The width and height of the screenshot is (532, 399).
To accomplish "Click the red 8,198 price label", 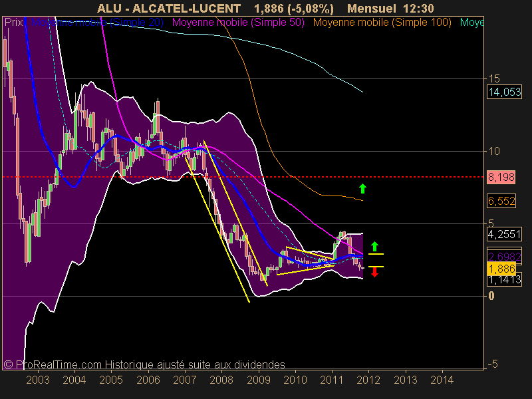I will [x=501, y=177].
